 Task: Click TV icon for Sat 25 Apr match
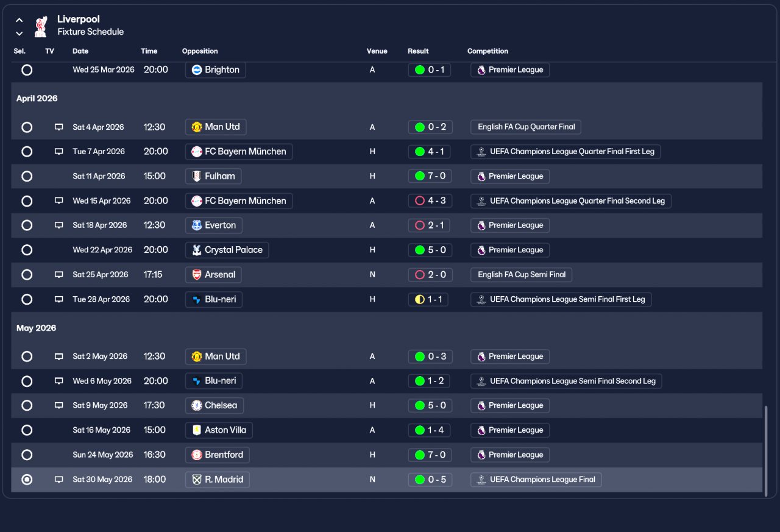[x=59, y=275]
